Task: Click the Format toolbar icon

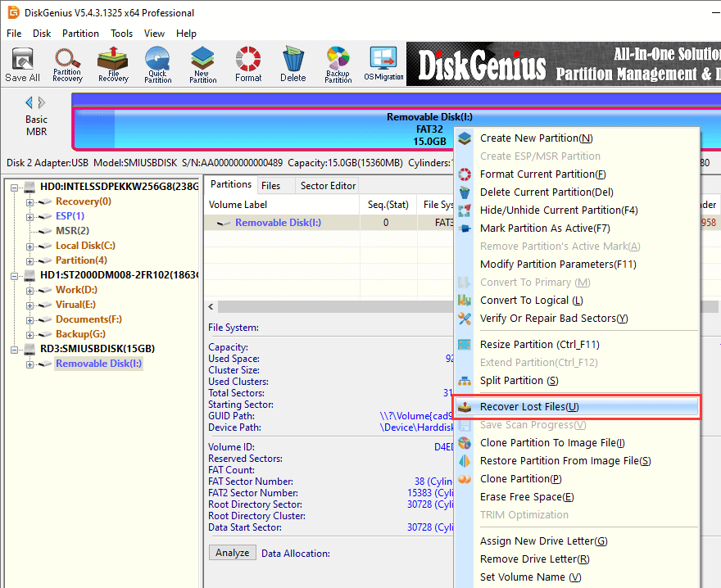Action: 248,64
